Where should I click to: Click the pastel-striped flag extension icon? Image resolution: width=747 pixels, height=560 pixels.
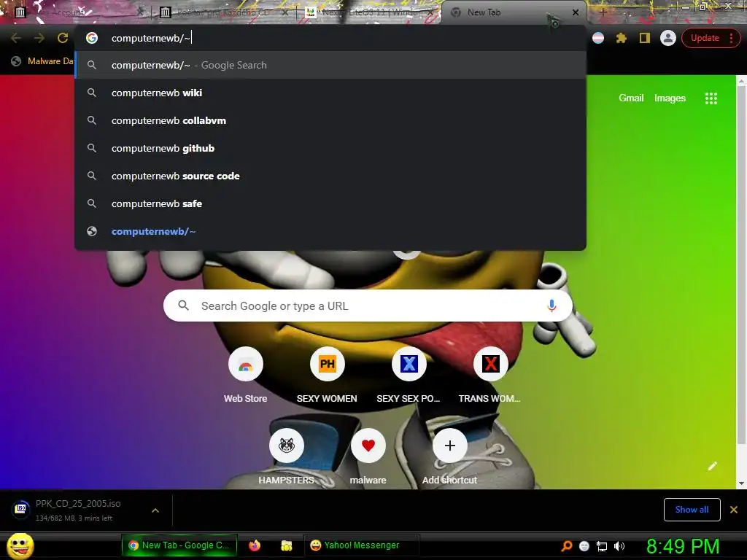tap(598, 38)
